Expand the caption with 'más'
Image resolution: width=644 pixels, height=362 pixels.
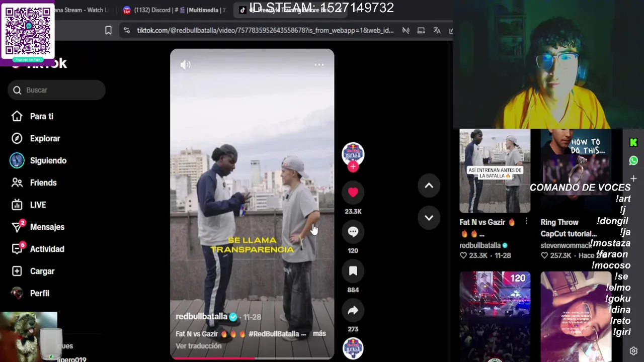(319, 333)
